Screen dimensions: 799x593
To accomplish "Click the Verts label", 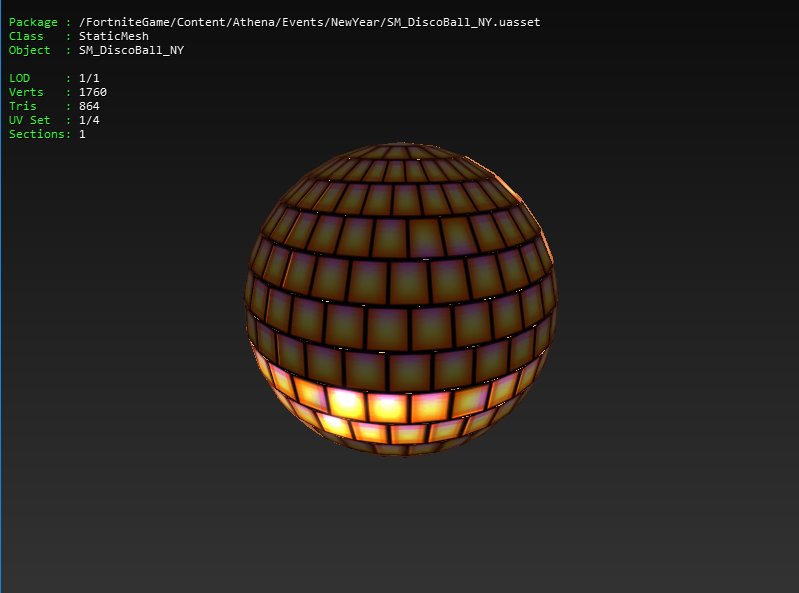I will click(26, 92).
